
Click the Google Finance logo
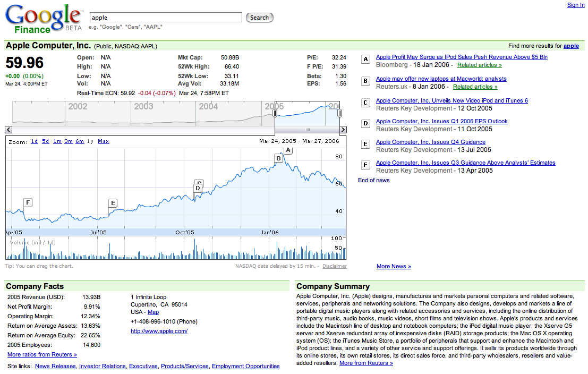pyautogui.click(x=44, y=19)
